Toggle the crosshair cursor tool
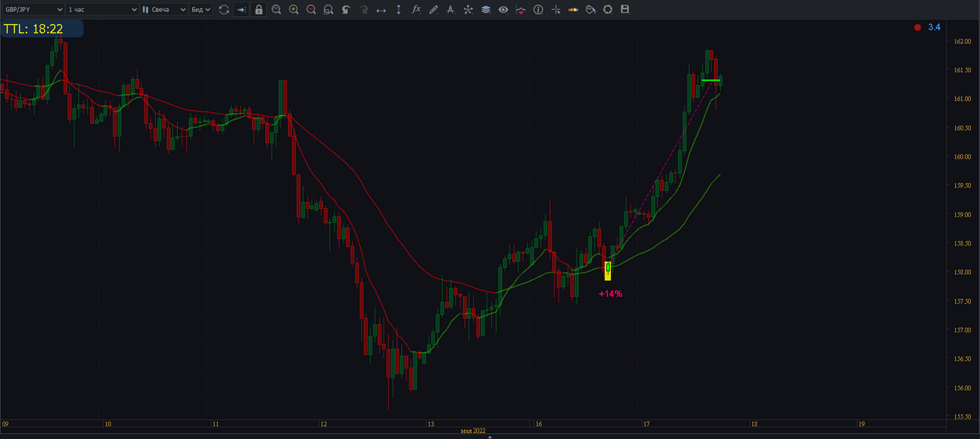Screen dimensions: 980x439 (555, 10)
